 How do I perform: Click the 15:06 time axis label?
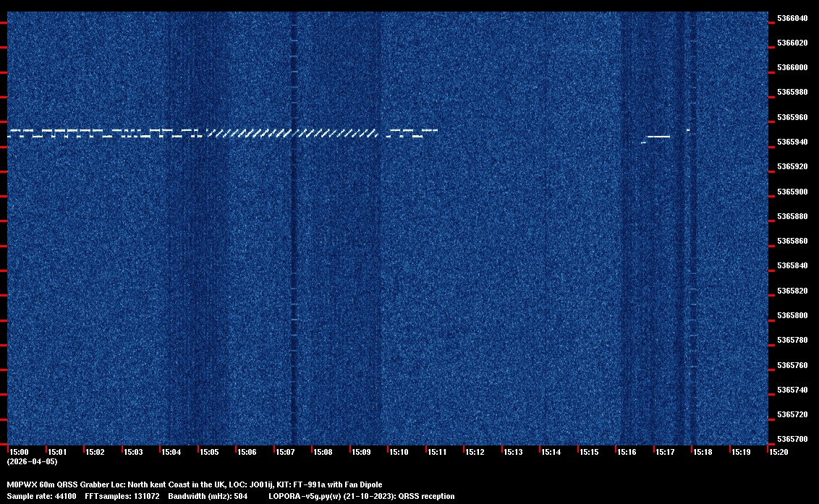247,452
